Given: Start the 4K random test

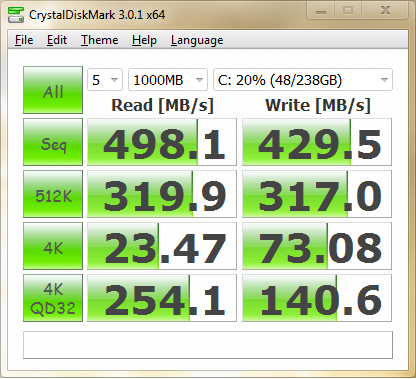Looking at the screenshot, I should coord(53,246).
